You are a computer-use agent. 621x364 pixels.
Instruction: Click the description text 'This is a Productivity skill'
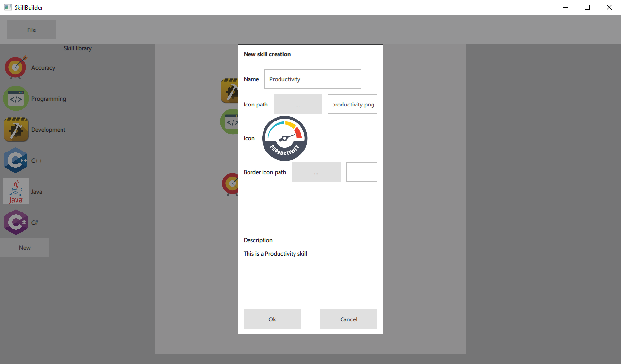275,254
